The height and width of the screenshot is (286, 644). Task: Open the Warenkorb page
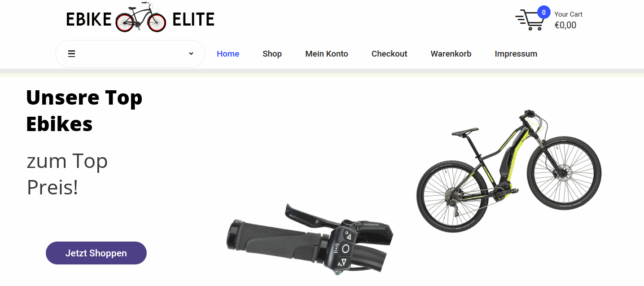tap(451, 54)
